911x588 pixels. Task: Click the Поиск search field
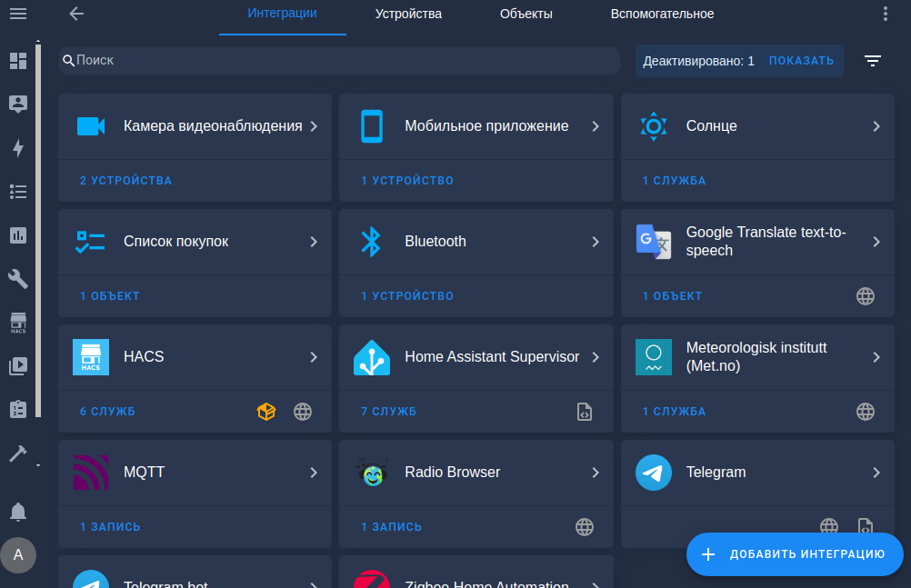coord(339,60)
